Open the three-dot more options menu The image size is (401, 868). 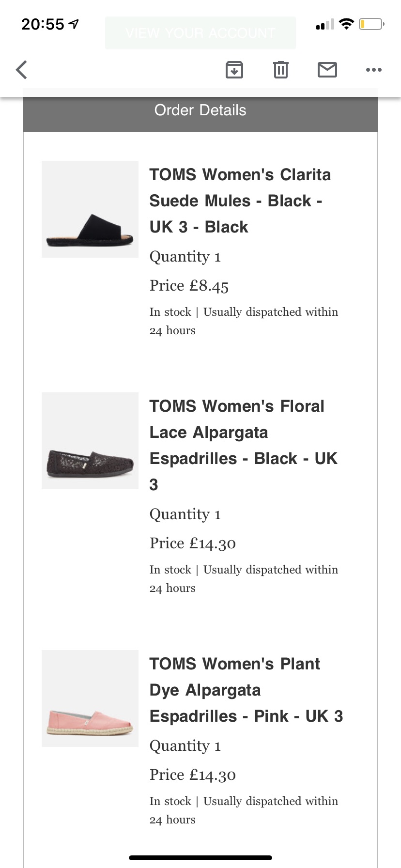374,70
